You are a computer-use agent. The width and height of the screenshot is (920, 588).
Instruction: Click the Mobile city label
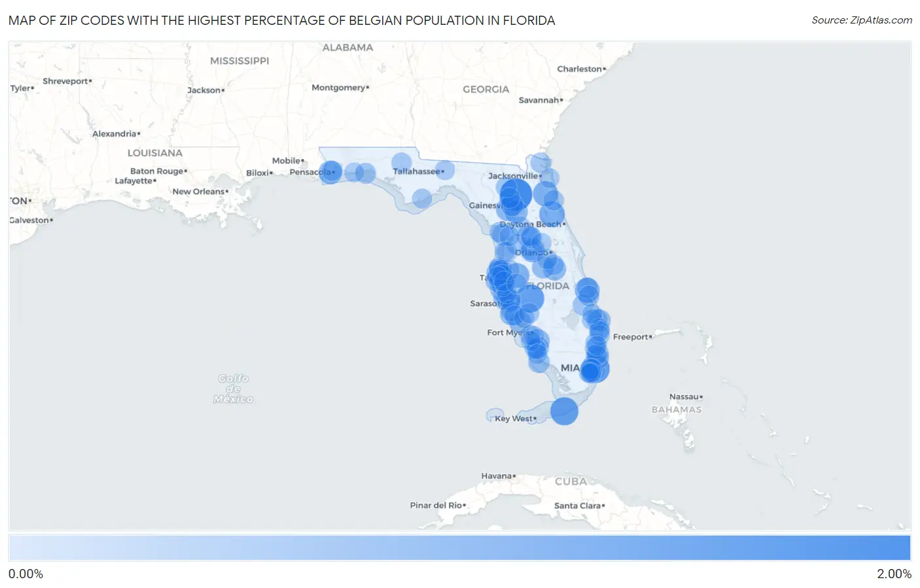(287, 161)
